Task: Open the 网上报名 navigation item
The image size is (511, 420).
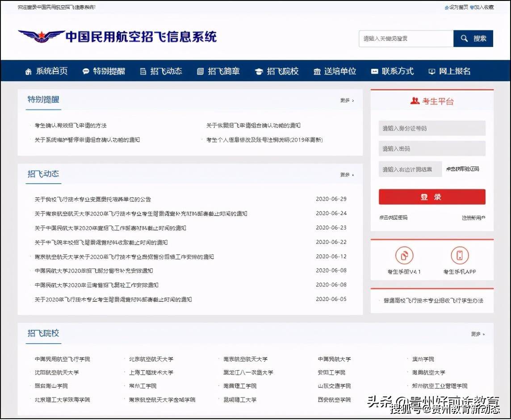Action: coord(449,71)
